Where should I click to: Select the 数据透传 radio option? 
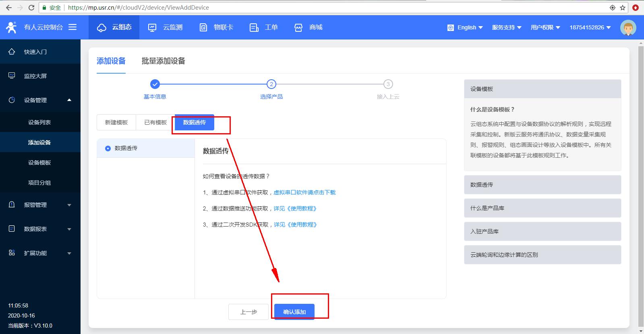tap(108, 148)
